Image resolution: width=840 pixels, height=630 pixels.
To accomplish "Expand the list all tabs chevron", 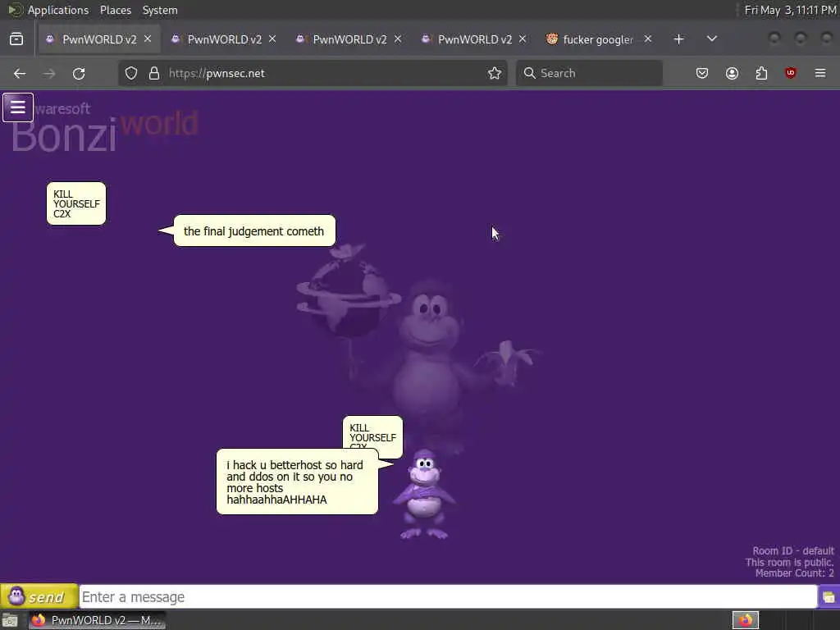I will pyautogui.click(x=712, y=39).
